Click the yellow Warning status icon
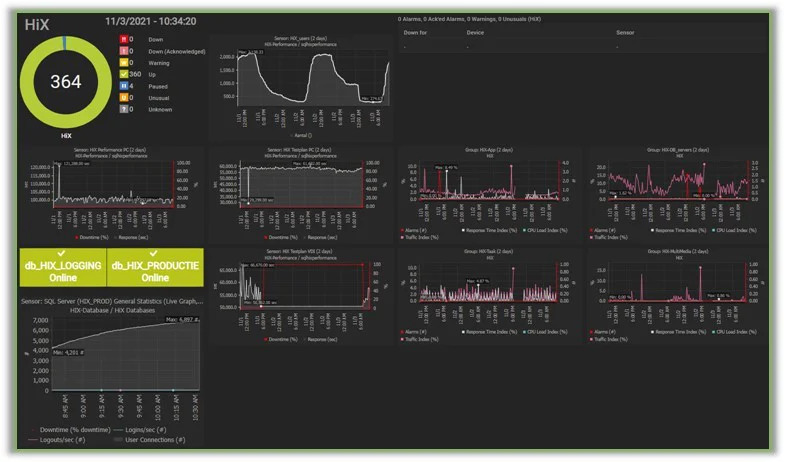Image resolution: width=785 pixels, height=462 pixels. (124, 64)
